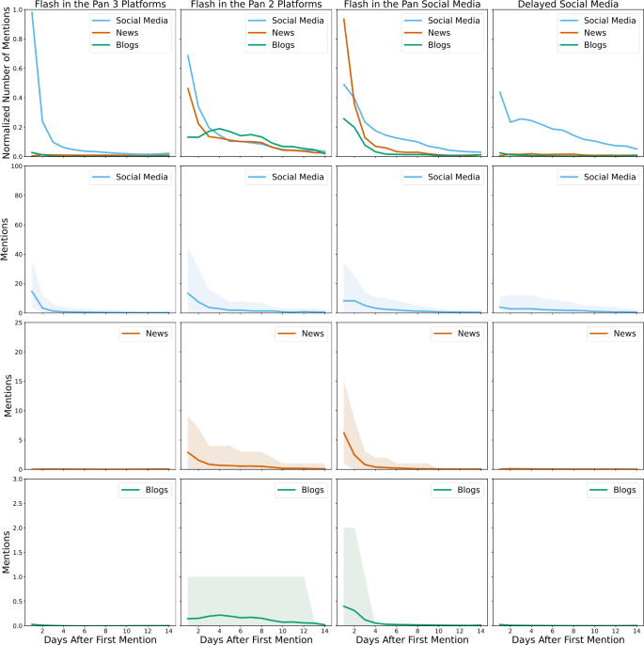Click Blogs legend in bottom-row 3 Platforms chart
This screenshot has height=645, width=644.
click(145, 490)
